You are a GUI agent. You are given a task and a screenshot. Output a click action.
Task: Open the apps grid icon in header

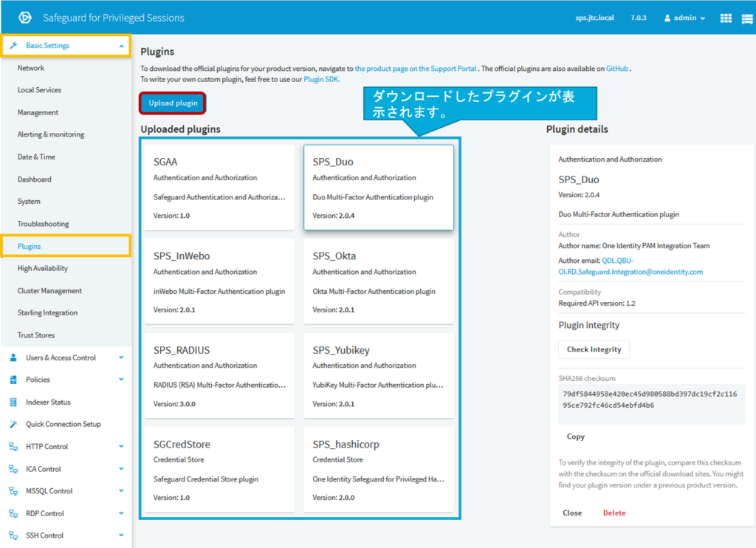click(x=726, y=18)
